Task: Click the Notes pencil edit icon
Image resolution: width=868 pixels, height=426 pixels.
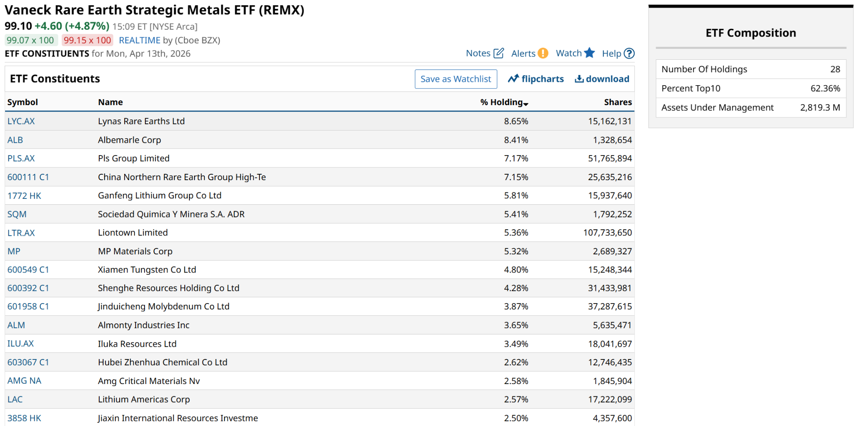Action: click(x=499, y=53)
